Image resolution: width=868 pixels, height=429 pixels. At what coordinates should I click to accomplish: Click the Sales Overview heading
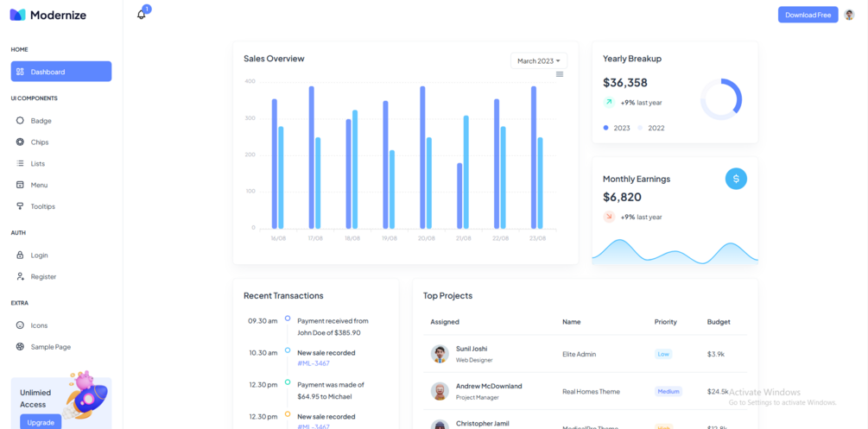(x=274, y=58)
